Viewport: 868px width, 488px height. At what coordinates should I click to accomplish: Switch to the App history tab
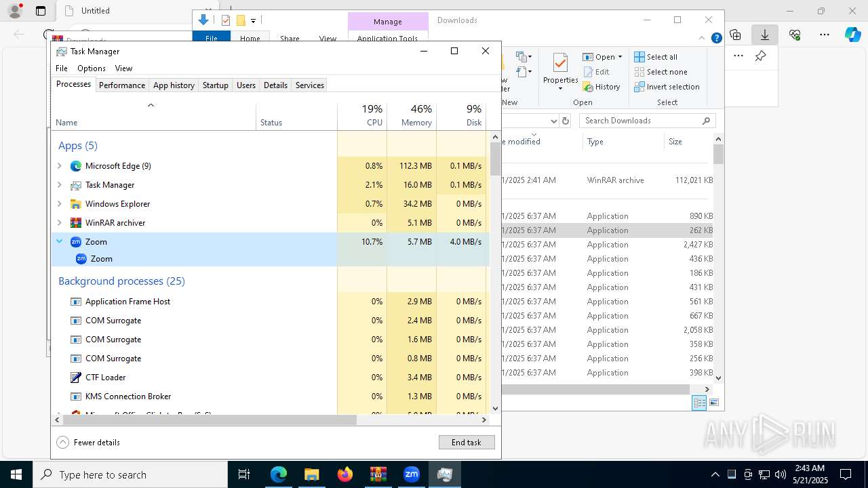pyautogui.click(x=174, y=85)
